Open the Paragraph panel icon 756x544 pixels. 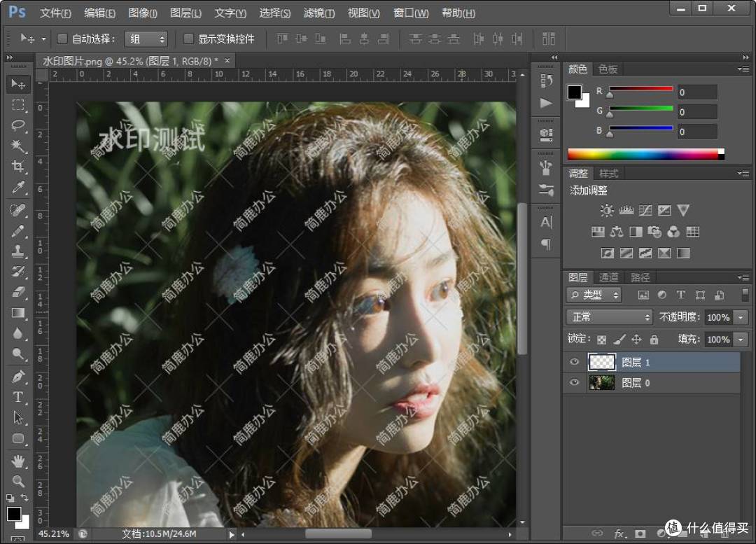(x=546, y=244)
